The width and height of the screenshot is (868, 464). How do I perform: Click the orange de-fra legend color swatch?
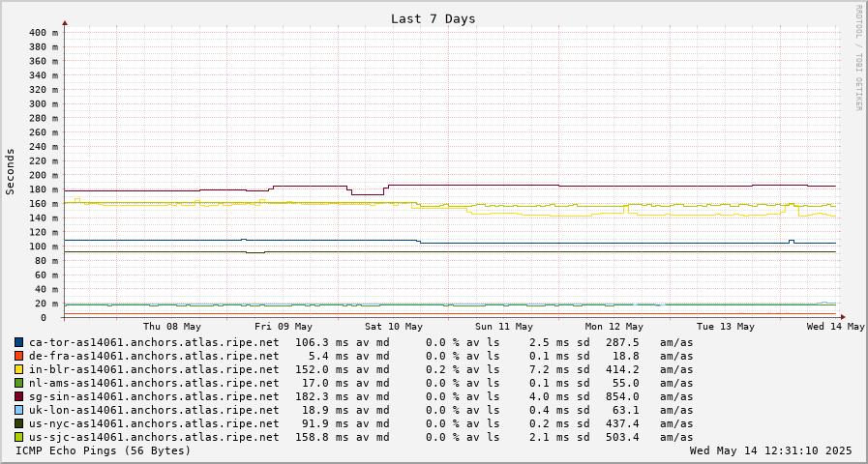coord(19,356)
